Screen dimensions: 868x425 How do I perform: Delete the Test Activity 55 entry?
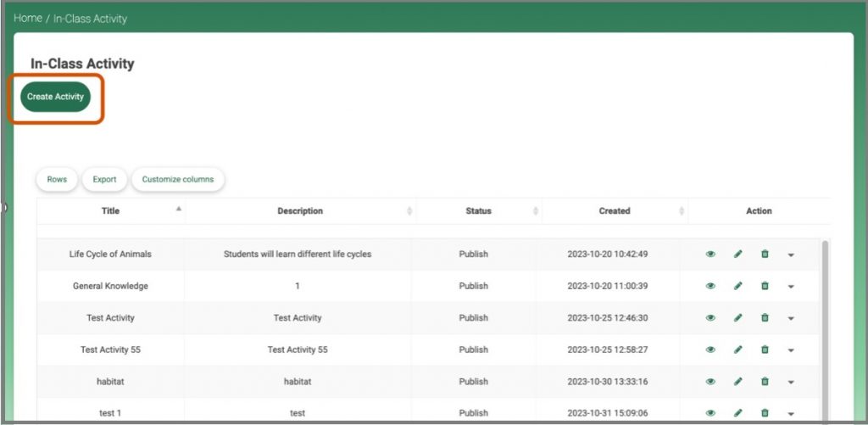765,350
